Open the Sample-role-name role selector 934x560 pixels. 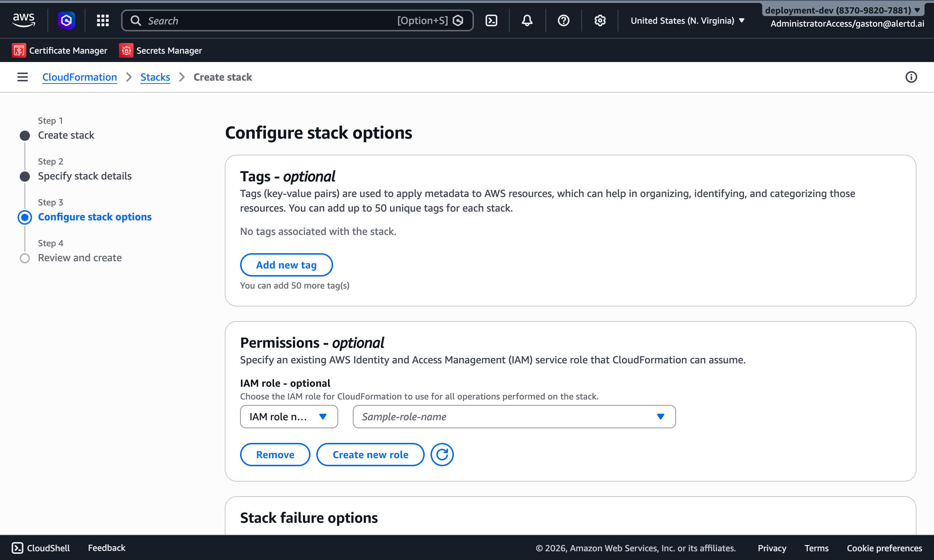point(514,417)
